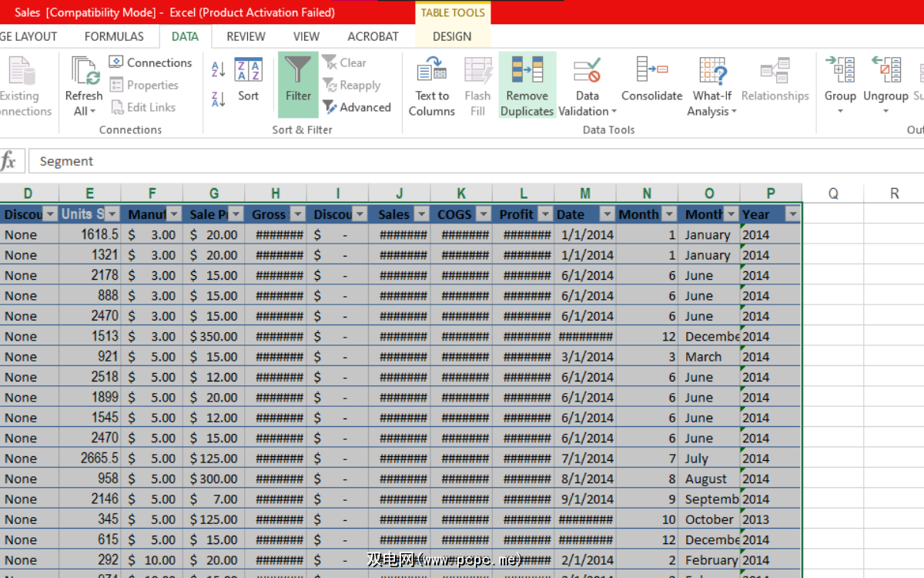This screenshot has width=924, height=578.
Task: Sort Z to A descending
Action: [x=219, y=99]
